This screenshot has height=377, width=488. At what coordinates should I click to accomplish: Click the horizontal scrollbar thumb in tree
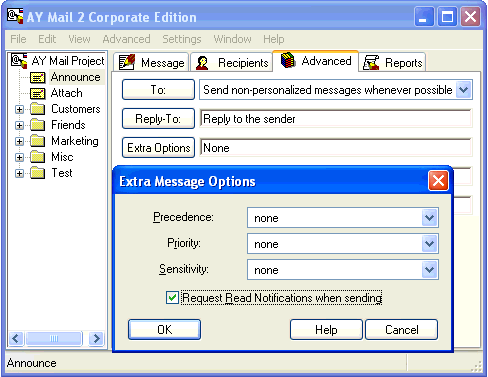coord(54,338)
